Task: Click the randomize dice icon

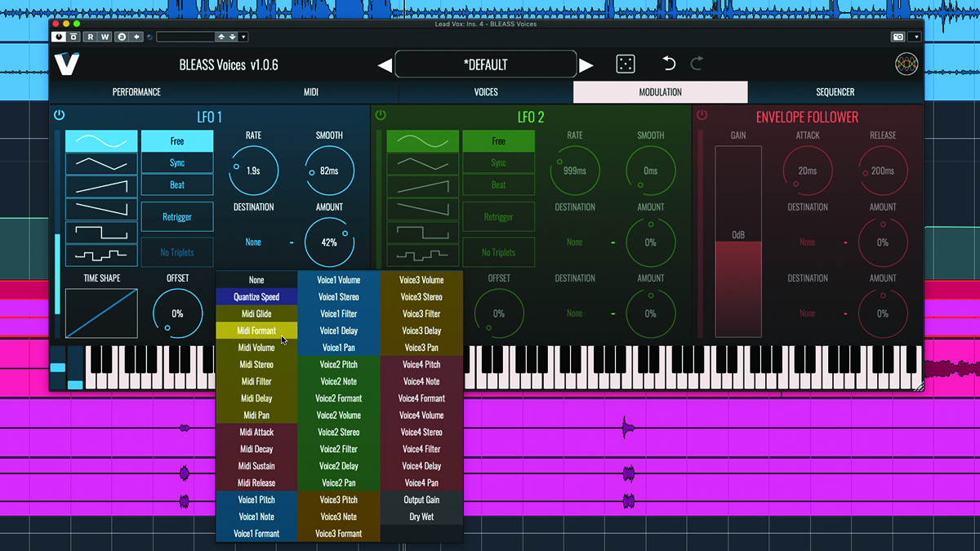Action: [x=626, y=64]
